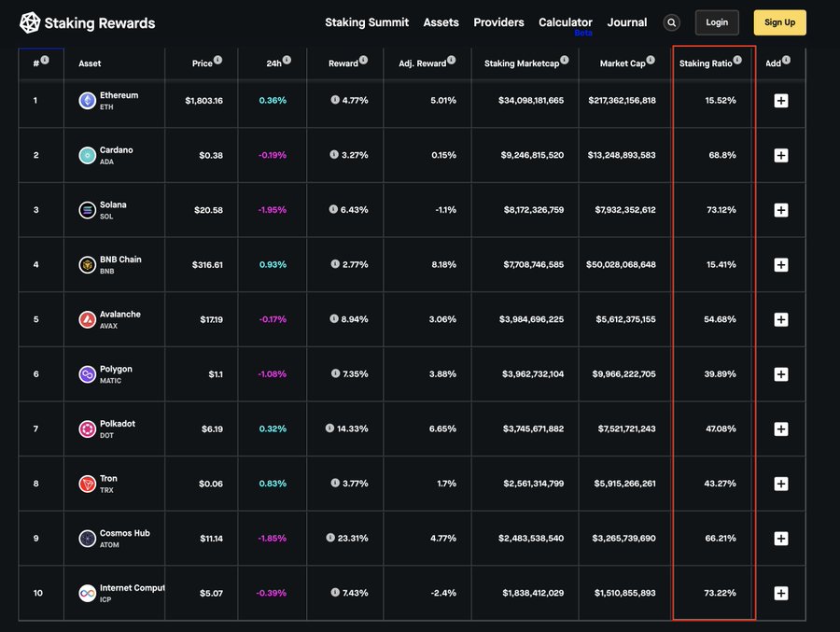Open the Providers menu item
The height and width of the screenshot is (632, 840).
click(x=498, y=22)
